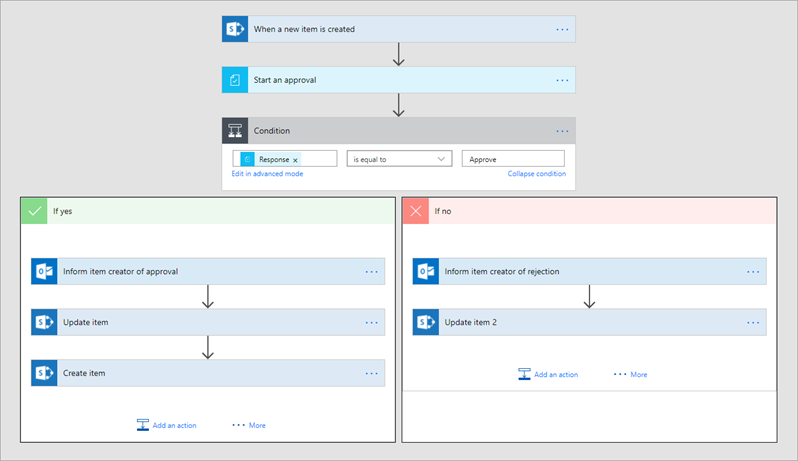Click Edit in advanced mode link

267,174
